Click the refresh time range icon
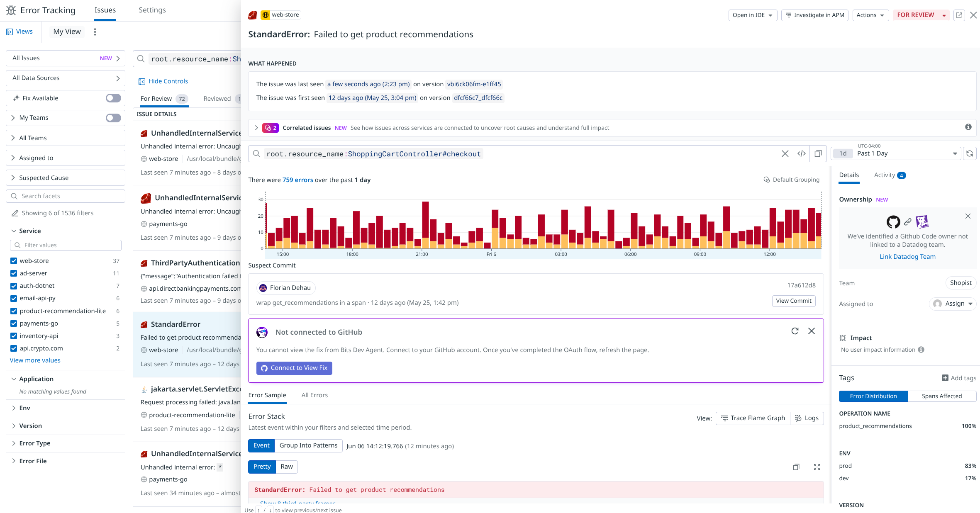 click(970, 153)
